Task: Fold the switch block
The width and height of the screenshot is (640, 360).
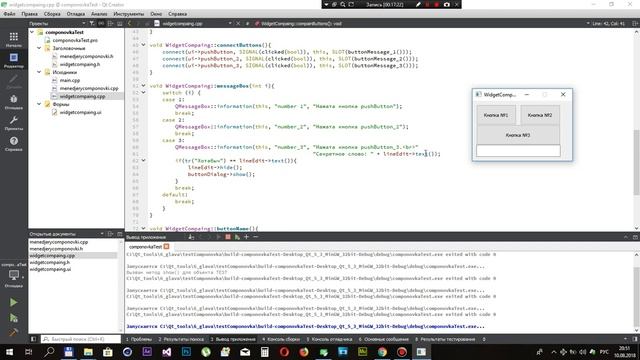Action: pos(143,93)
